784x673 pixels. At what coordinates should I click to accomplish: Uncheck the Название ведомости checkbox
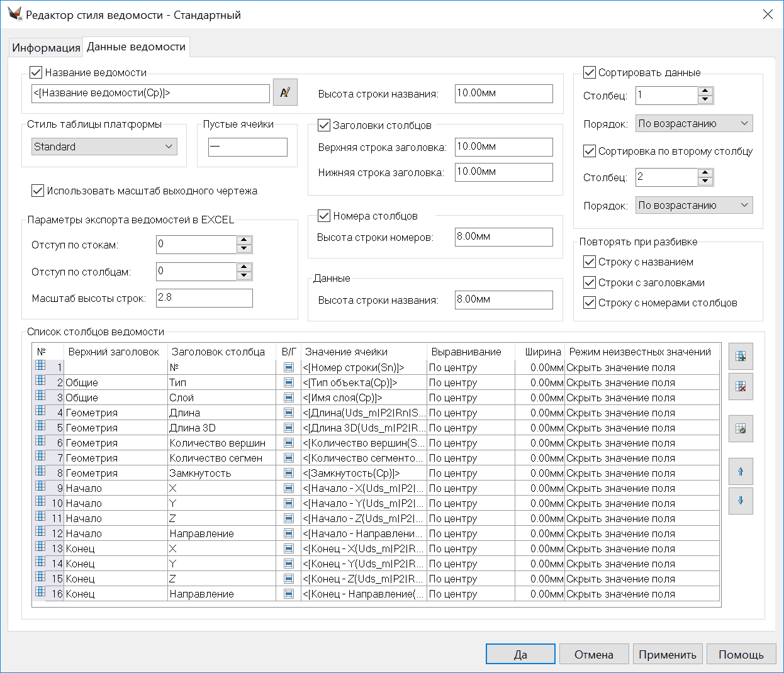pyautogui.click(x=36, y=72)
